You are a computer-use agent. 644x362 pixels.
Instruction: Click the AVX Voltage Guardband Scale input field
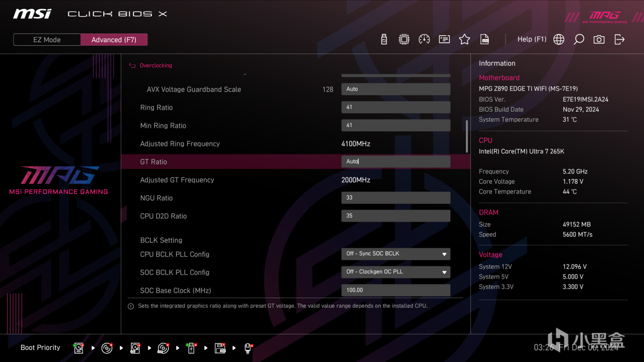click(x=395, y=89)
